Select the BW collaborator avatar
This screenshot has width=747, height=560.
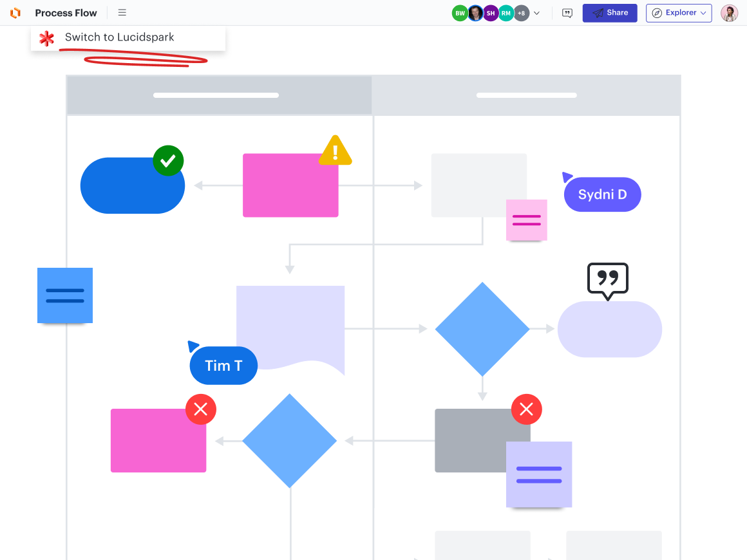coord(460,13)
